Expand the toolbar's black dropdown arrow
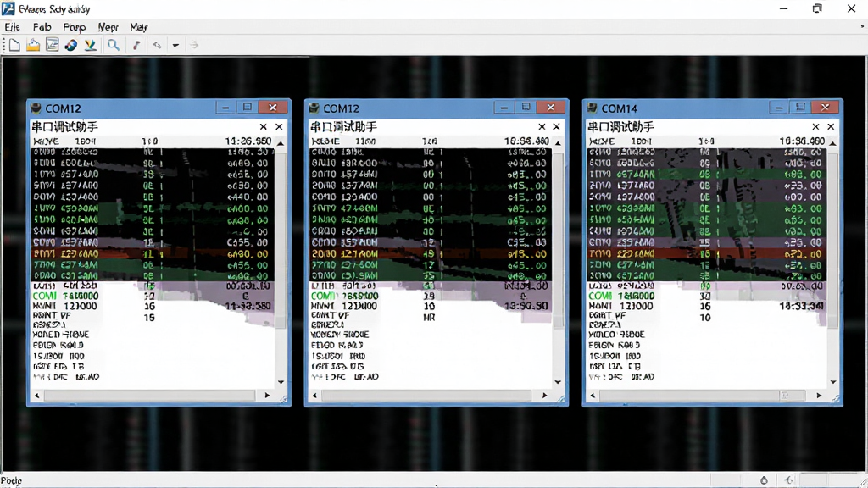Image resolution: width=868 pixels, height=488 pixels. 175,46
